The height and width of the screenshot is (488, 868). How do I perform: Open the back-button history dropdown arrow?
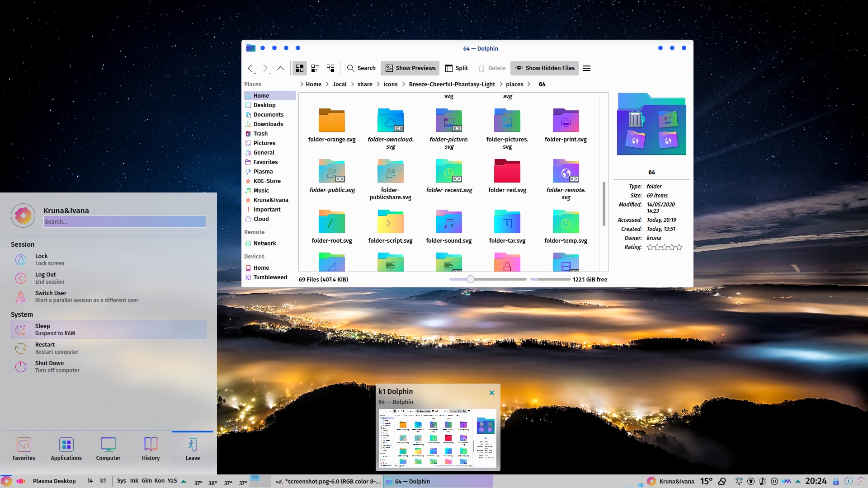coord(255,73)
